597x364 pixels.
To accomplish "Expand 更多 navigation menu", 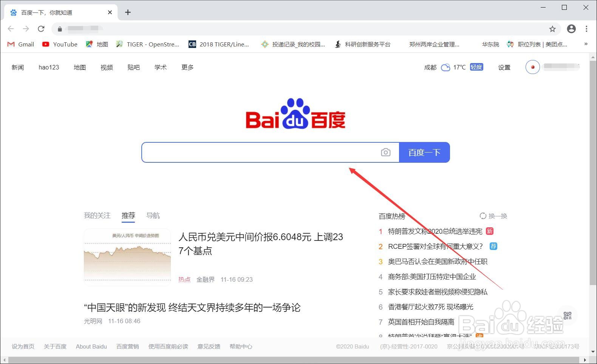I will (x=187, y=67).
